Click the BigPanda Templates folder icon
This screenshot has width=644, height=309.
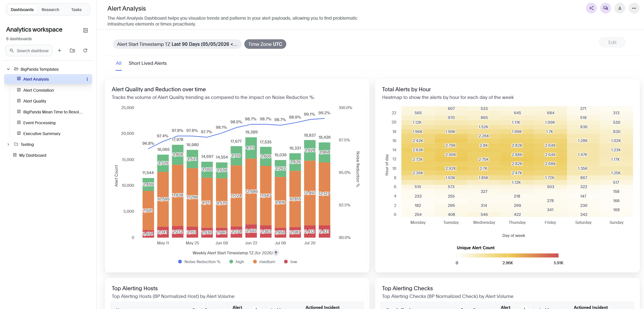coord(16,69)
